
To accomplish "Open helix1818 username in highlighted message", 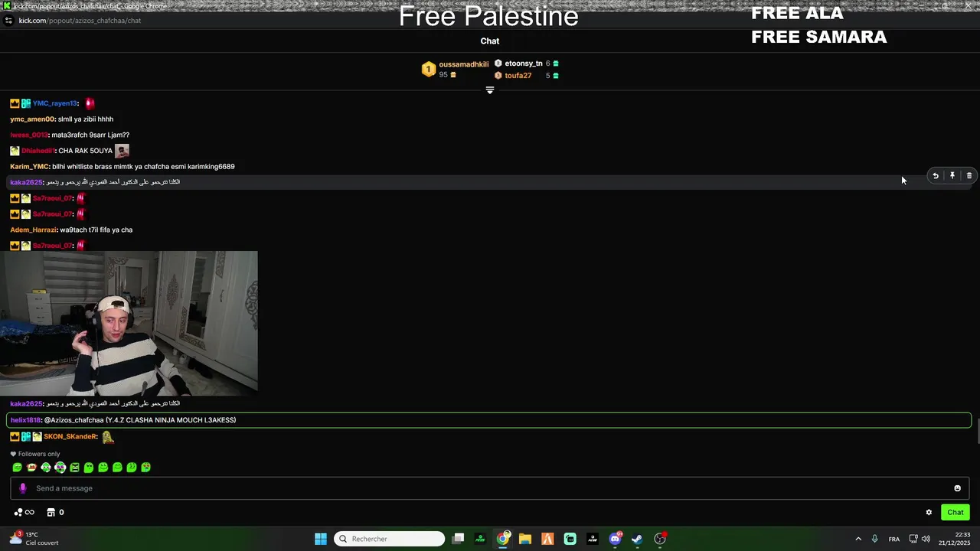I will click(x=25, y=420).
